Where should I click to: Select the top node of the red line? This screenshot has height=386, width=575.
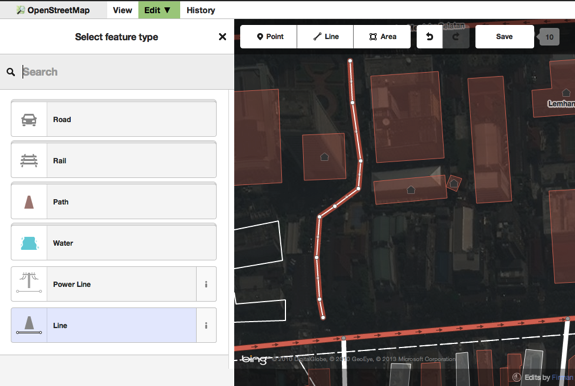350,61
